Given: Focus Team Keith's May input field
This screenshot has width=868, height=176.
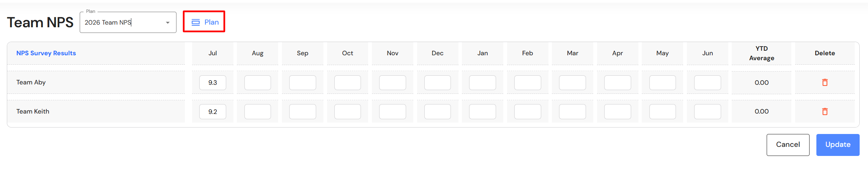Looking at the screenshot, I should (x=662, y=112).
